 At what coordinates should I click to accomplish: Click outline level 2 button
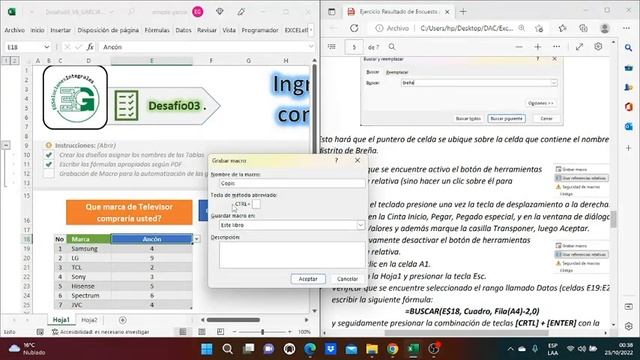point(14,61)
